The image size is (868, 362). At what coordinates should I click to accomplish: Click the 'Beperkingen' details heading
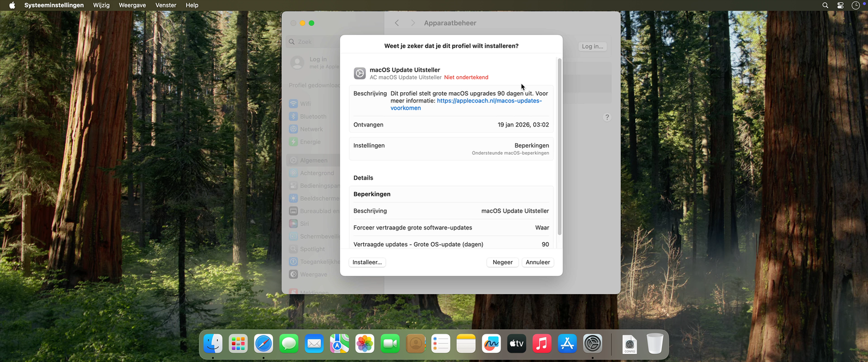[x=372, y=194]
